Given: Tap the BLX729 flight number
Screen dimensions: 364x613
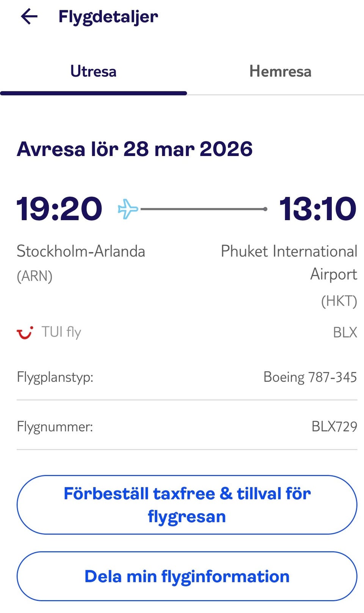Looking at the screenshot, I should click(x=334, y=427).
